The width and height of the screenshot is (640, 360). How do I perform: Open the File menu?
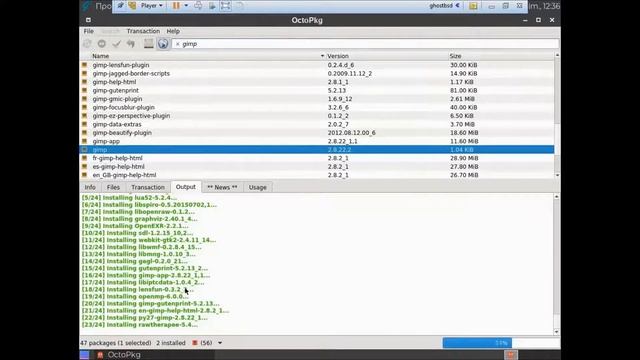(89, 31)
